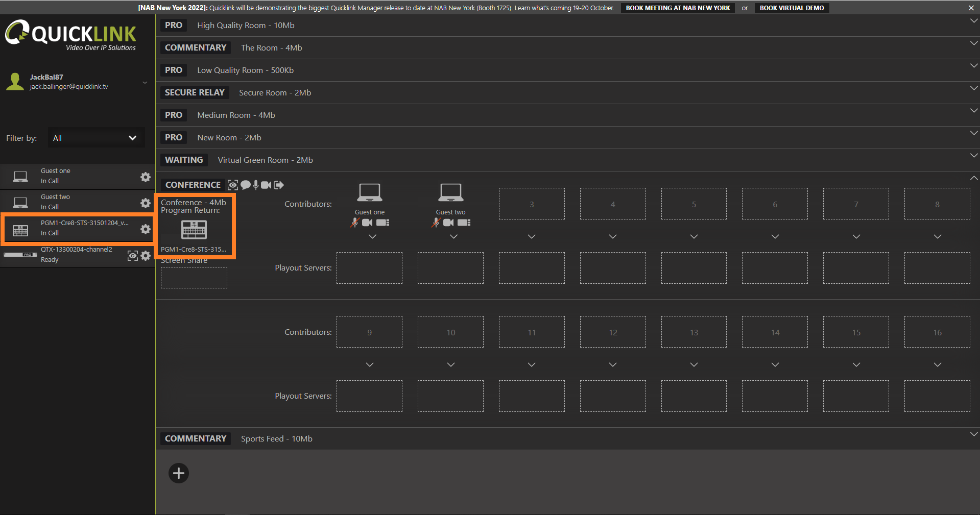Open the JackBal87 account dropdown arrow
This screenshot has width=980, height=515.
(x=145, y=83)
